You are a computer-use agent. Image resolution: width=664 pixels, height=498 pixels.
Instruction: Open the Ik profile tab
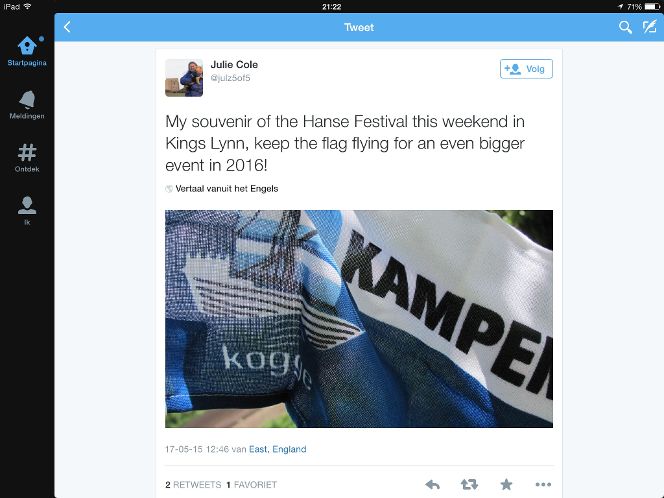tap(27, 210)
